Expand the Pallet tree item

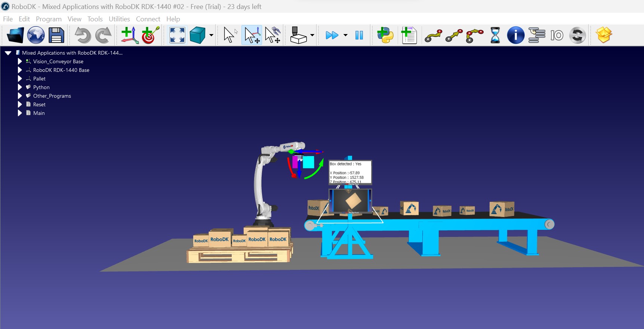pyautogui.click(x=20, y=79)
